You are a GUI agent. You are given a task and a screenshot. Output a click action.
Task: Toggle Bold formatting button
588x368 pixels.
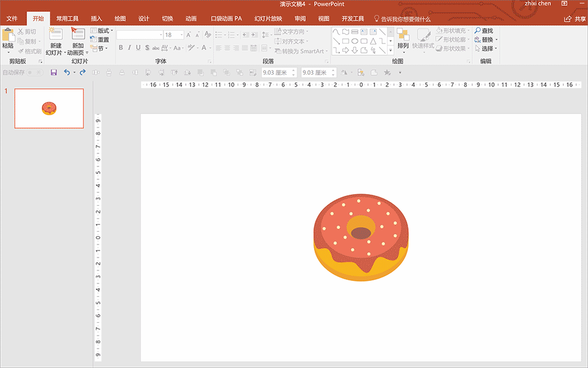pos(121,48)
